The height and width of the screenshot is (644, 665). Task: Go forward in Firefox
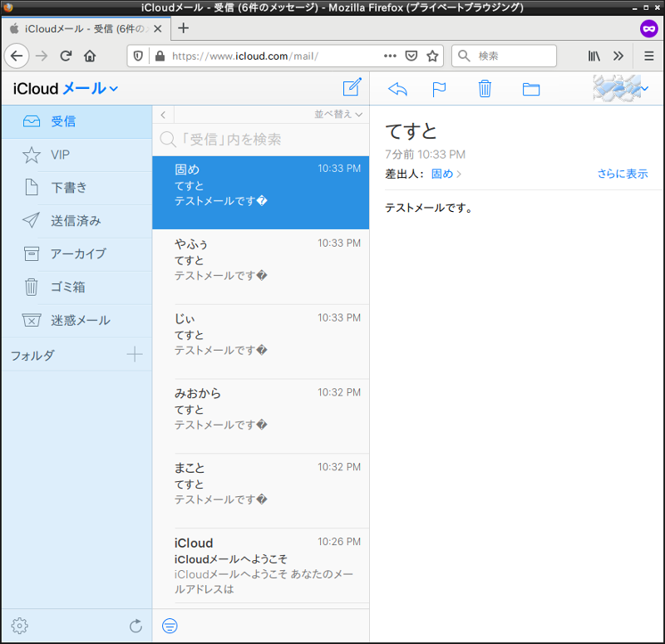(x=42, y=56)
